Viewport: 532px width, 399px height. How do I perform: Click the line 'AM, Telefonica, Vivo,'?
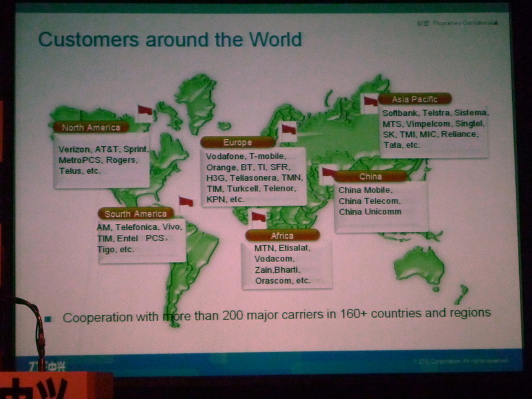[140, 227]
